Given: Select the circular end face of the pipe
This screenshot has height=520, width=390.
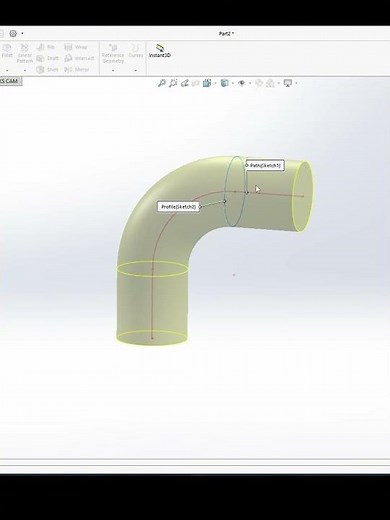Looking at the screenshot, I should (303, 196).
